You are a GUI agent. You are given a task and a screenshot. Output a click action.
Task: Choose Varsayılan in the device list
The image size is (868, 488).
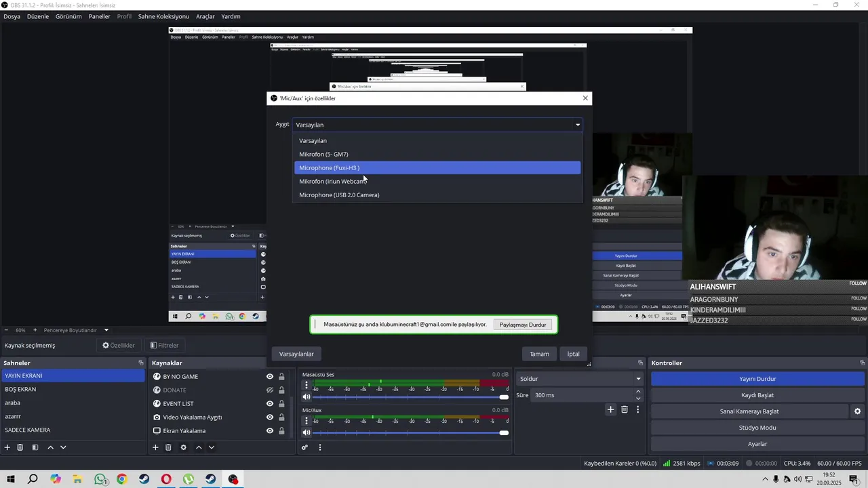[x=437, y=140]
